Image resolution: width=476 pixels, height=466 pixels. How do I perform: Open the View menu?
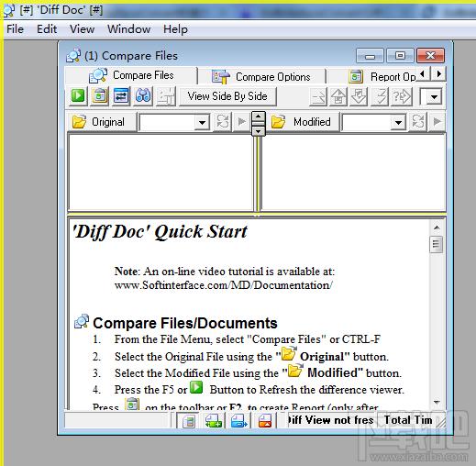tap(82, 29)
